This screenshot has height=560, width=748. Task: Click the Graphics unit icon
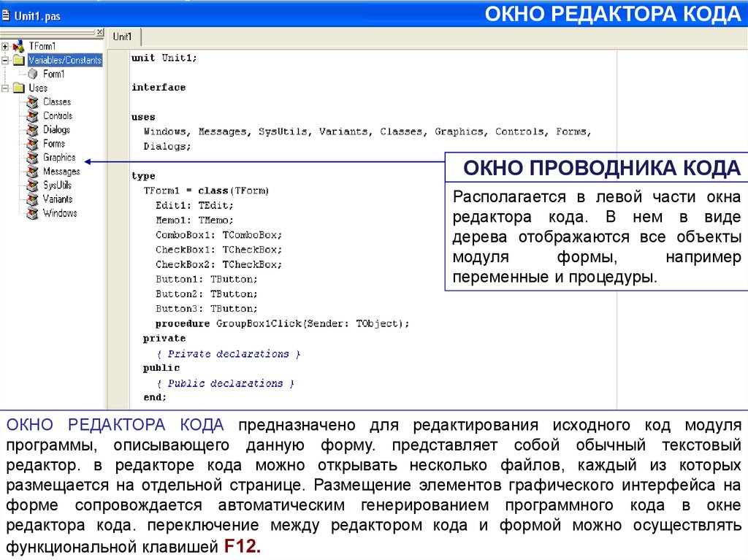[32, 158]
